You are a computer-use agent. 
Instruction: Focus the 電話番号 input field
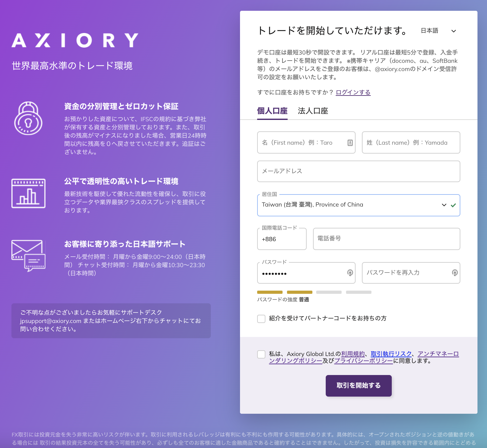pyautogui.click(x=386, y=239)
